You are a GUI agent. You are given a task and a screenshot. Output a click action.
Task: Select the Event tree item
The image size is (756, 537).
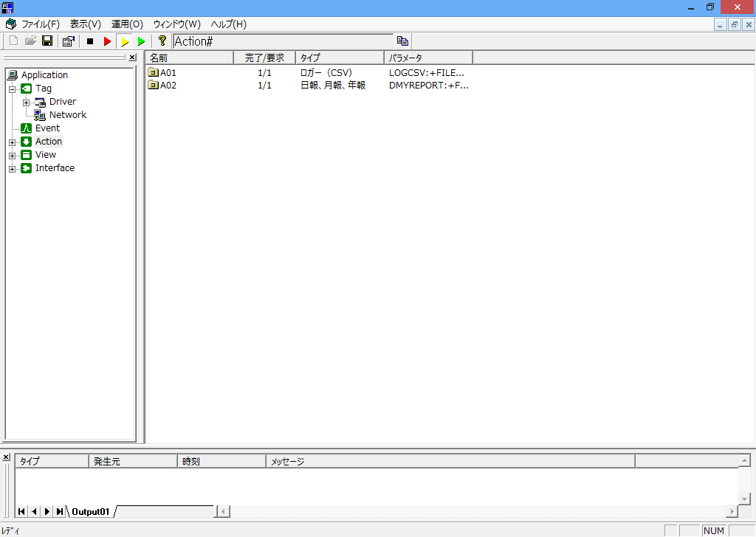pos(47,128)
